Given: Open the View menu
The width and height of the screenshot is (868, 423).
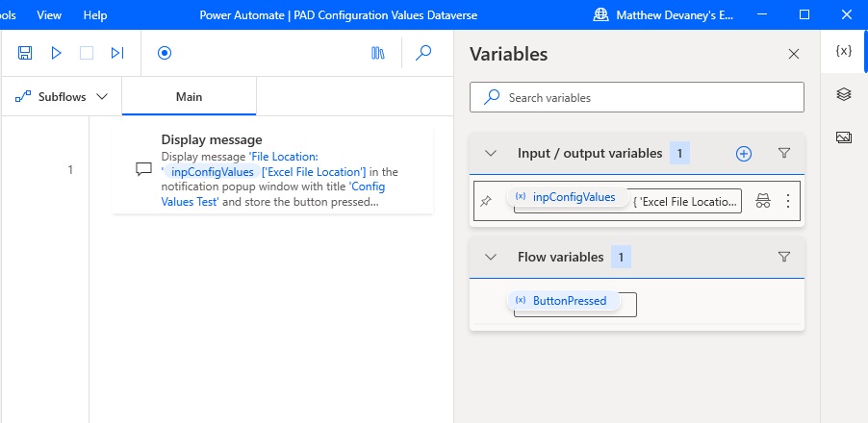Looking at the screenshot, I should 49,15.
